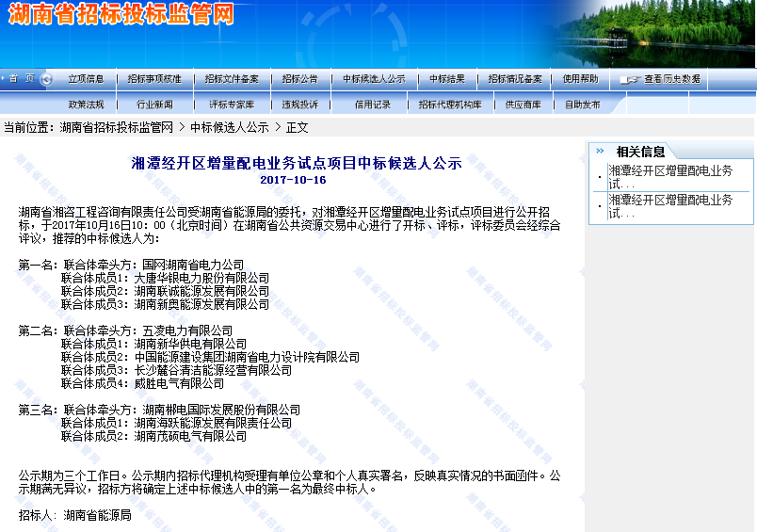The height and width of the screenshot is (532, 757).
Task: Select 评标专家库 in the second nav row
Action: point(232,105)
